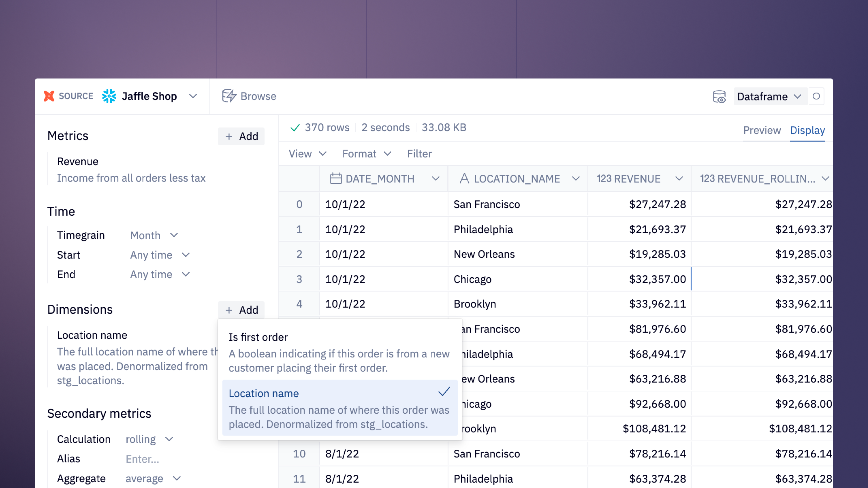Click the circle icon next to Dataframe
Viewport: 868px width, 488px height.
[x=816, y=96]
